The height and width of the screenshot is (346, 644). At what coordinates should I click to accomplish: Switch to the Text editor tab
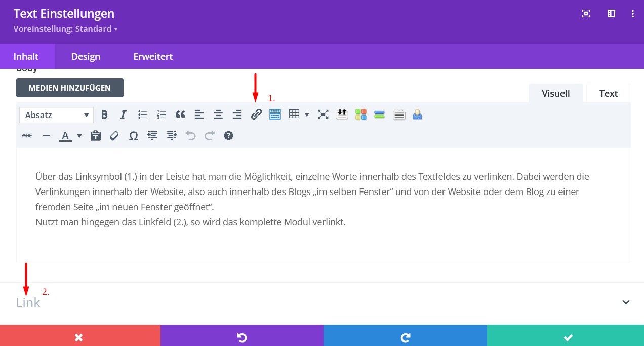tap(609, 93)
